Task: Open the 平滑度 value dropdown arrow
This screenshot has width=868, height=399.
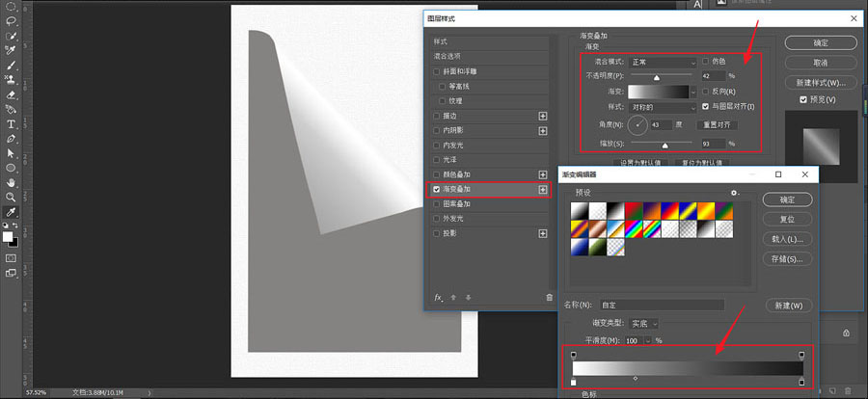Action: point(648,341)
